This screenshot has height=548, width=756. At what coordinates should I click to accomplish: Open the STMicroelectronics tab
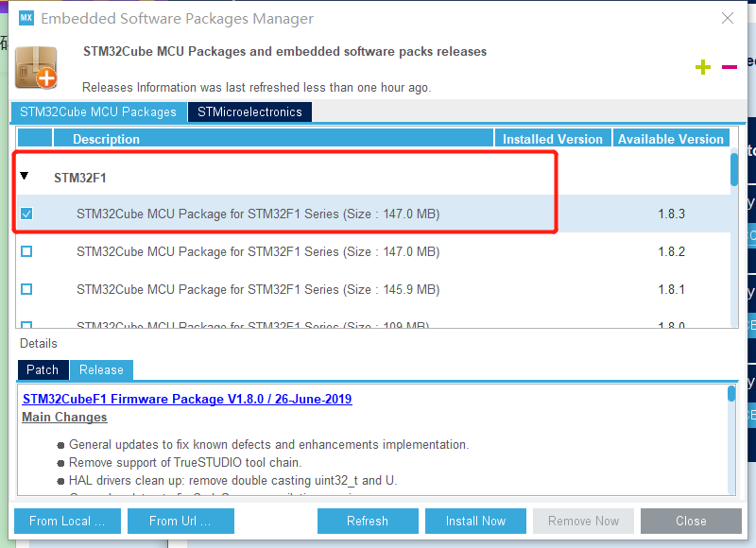pos(249,111)
